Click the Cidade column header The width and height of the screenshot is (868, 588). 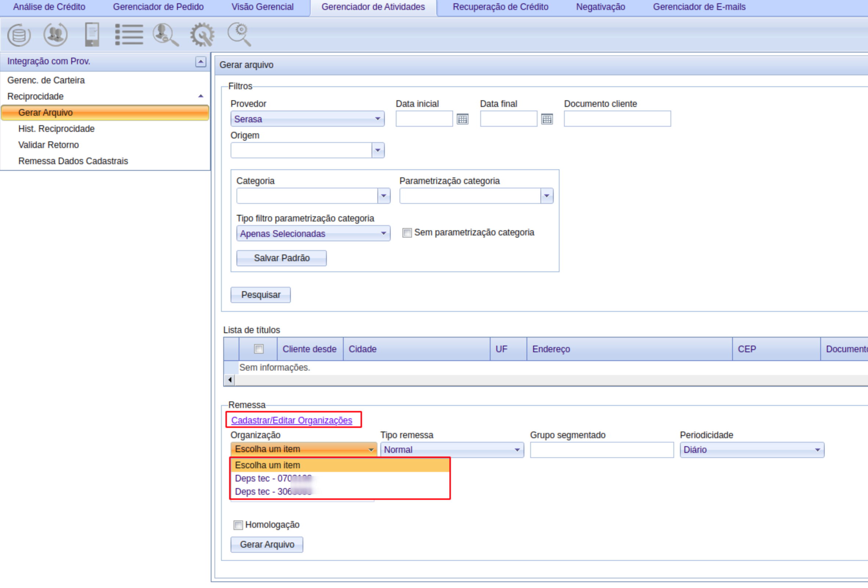416,349
